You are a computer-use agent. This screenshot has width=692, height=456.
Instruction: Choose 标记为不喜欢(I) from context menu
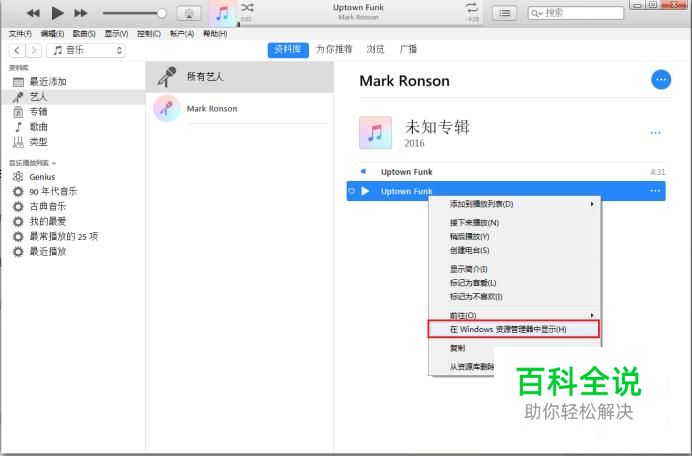(515, 297)
